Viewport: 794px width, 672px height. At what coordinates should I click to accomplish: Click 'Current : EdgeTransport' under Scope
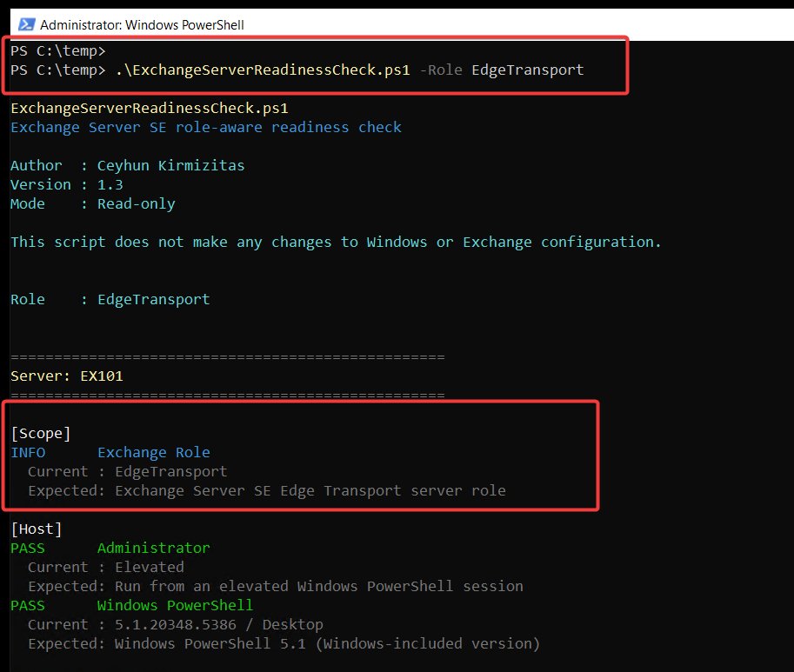128,471
